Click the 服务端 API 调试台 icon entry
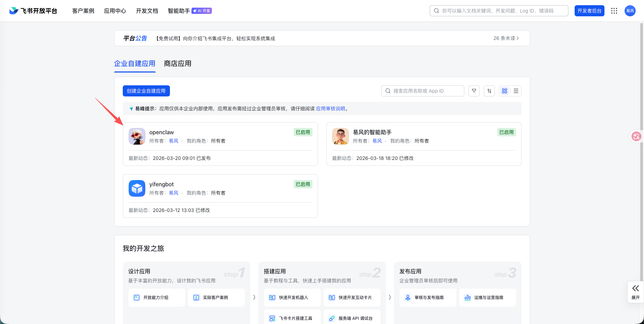This screenshot has width=644, height=324. pos(352,317)
